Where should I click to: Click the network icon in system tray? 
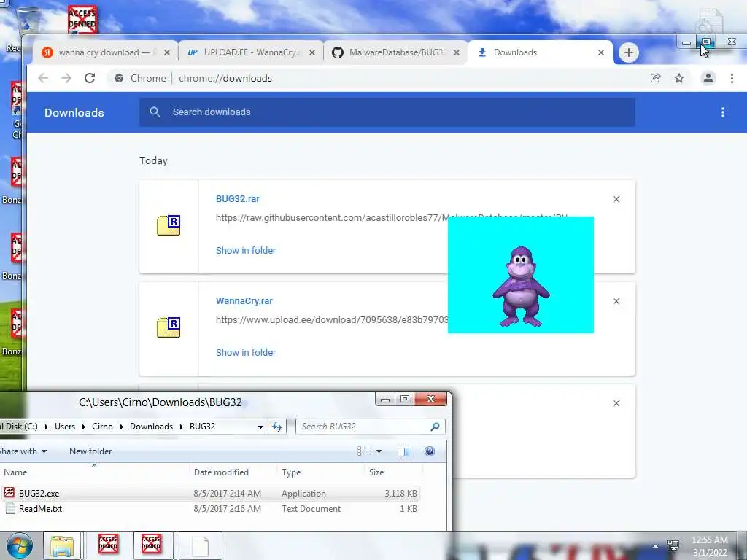click(x=673, y=545)
